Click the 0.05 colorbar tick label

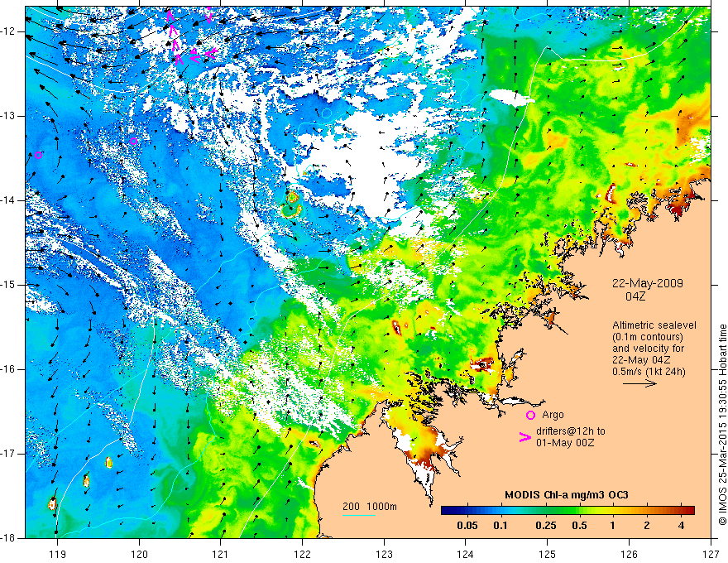point(467,526)
